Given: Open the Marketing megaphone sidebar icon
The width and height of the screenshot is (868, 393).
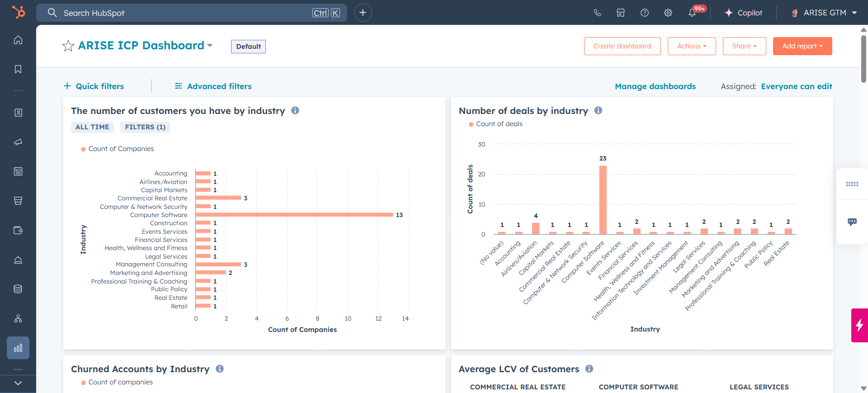Looking at the screenshot, I should click(x=18, y=142).
